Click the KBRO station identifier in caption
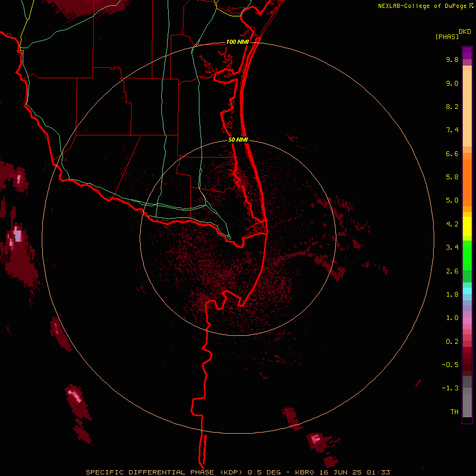476x476 pixels. tap(305, 472)
